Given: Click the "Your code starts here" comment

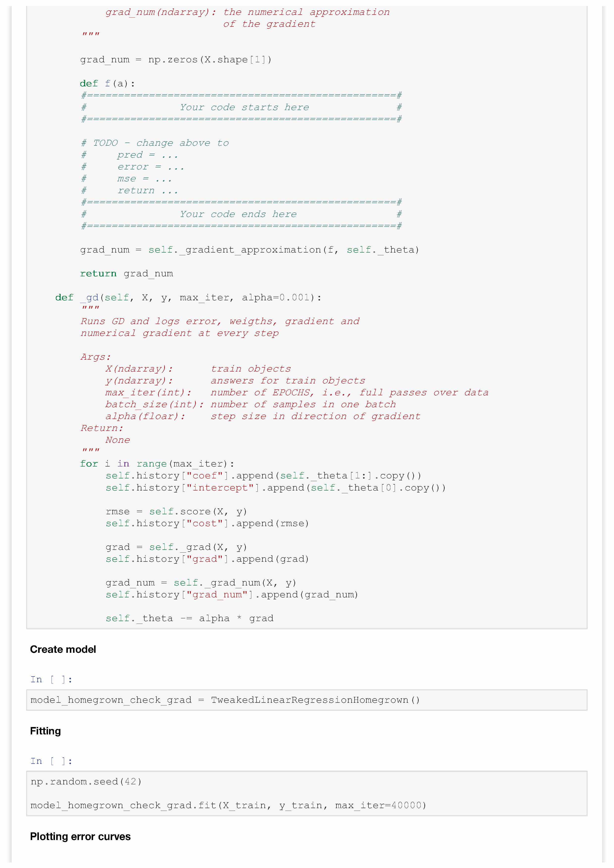Looking at the screenshot, I should coord(244,107).
